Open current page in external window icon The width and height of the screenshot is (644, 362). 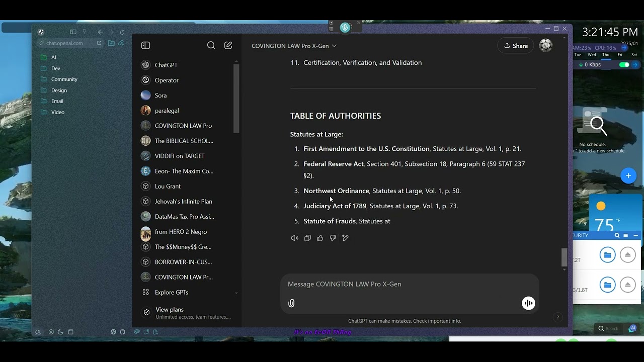(x=99, y=43)
